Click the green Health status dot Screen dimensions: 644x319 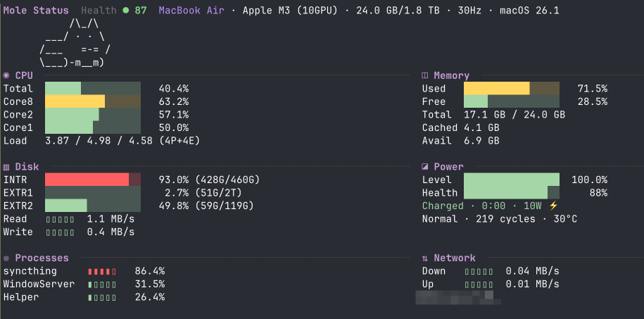[126, 11]
